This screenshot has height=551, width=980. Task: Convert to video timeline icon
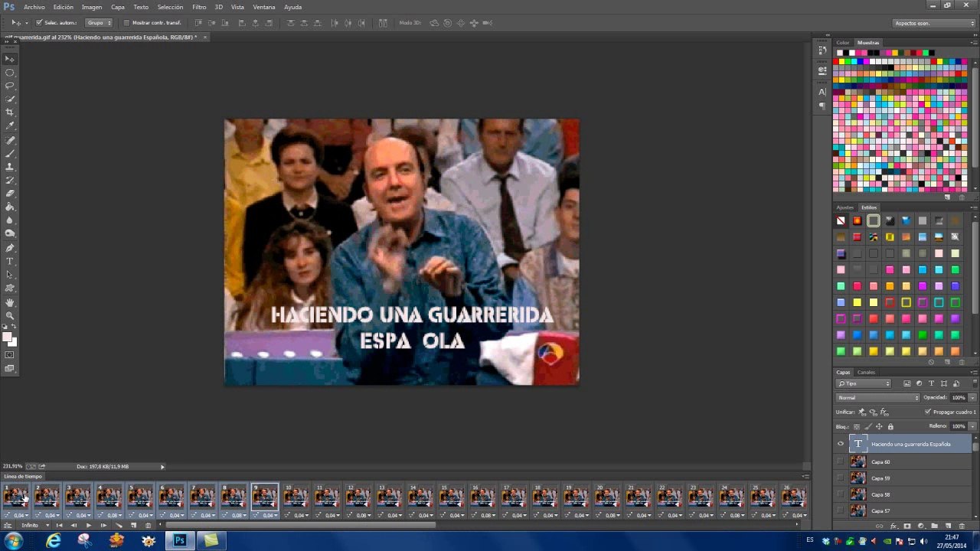click(x=8, y=525)
